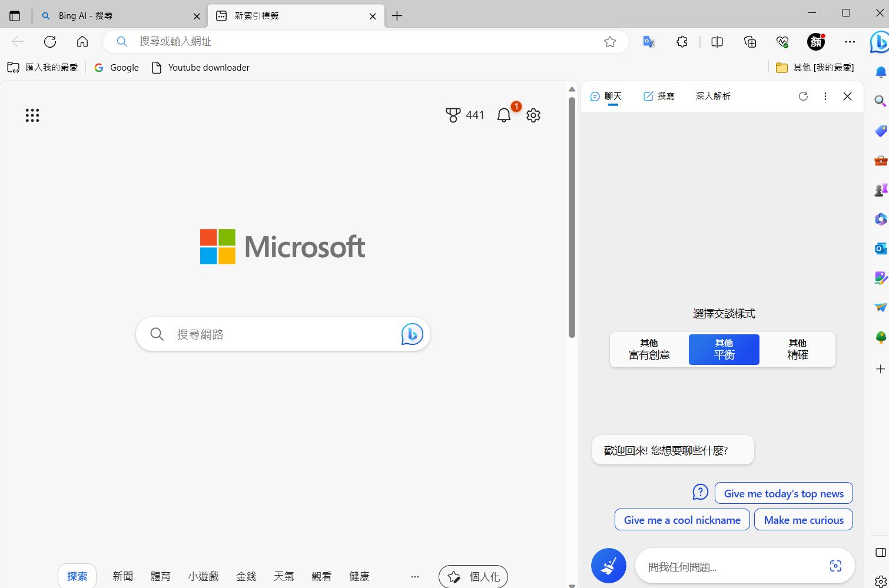This screenshot has width=889, height=588.
Task: Open sidebar chat more options menu
Action: [825, 96]
